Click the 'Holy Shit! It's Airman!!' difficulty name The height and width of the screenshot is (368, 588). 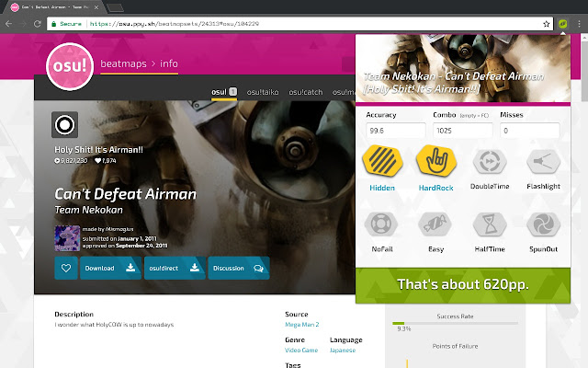[x=98, y=150]
